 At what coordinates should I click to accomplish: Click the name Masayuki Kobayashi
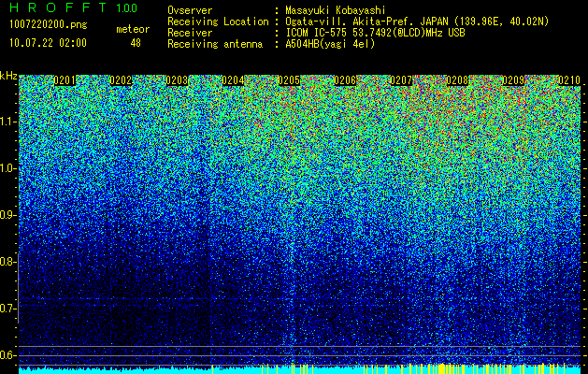click(336, 10)
